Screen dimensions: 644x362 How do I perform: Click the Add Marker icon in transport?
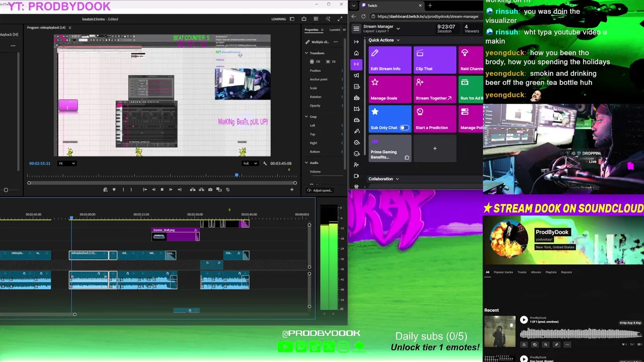click(114, 190)
